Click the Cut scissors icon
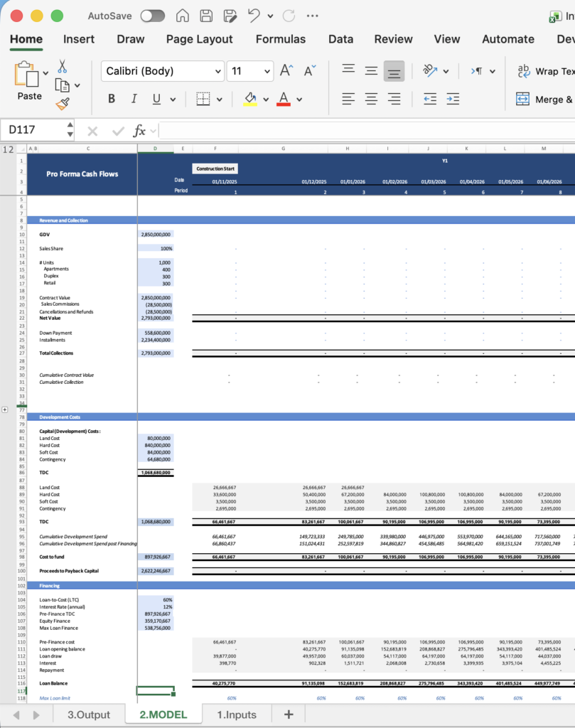Viewport: 575px width, 728px height. point(63,67)
